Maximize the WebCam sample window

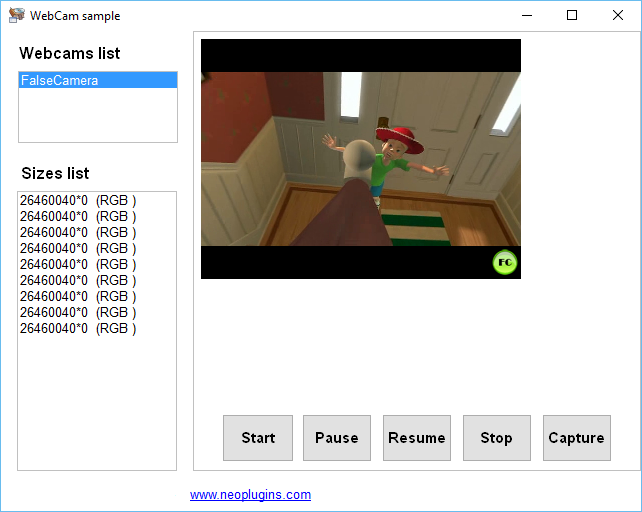[572, 16]
